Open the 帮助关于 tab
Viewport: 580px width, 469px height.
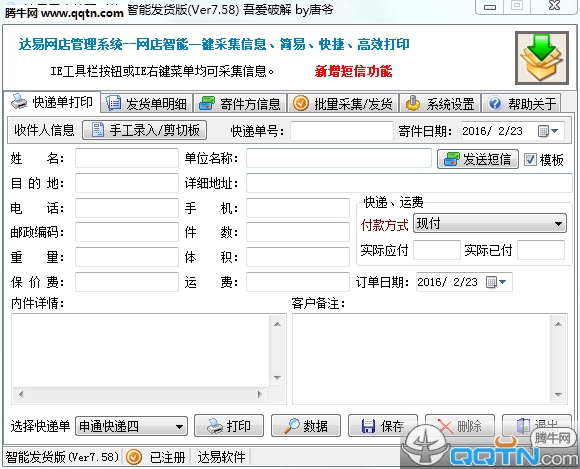(522, 103)
